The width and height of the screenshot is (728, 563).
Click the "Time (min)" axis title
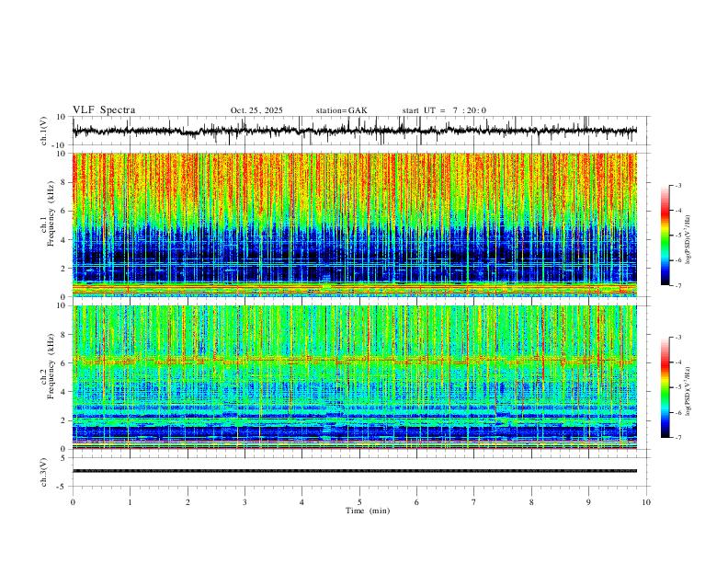pyautogui.click(x=368, y=511)
